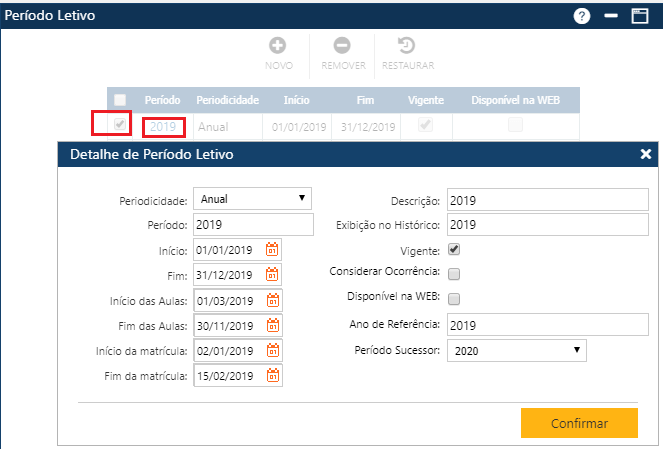
Task: Click the Descrição input field
Action: [547, 200]
